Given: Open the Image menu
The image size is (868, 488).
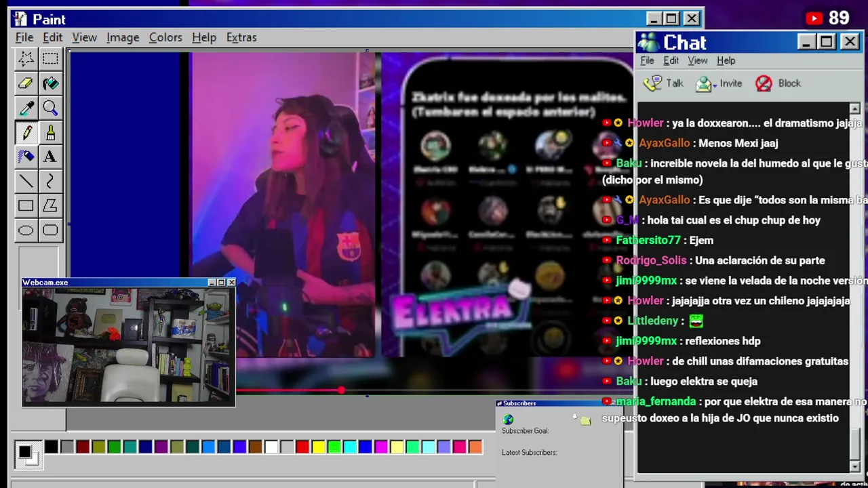Looking at the screenshot, I should (x=123, y=37).
